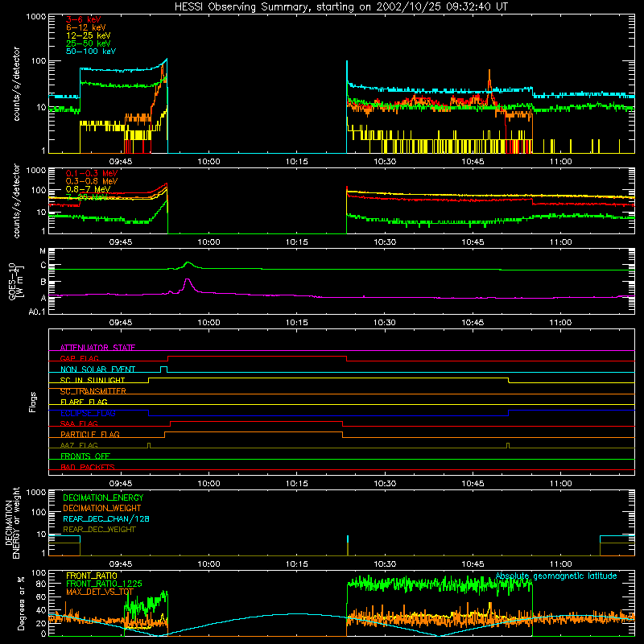644x644 pixels.
Task: Select the GAP_FLAG label
Action: click(x=79, y=358)
